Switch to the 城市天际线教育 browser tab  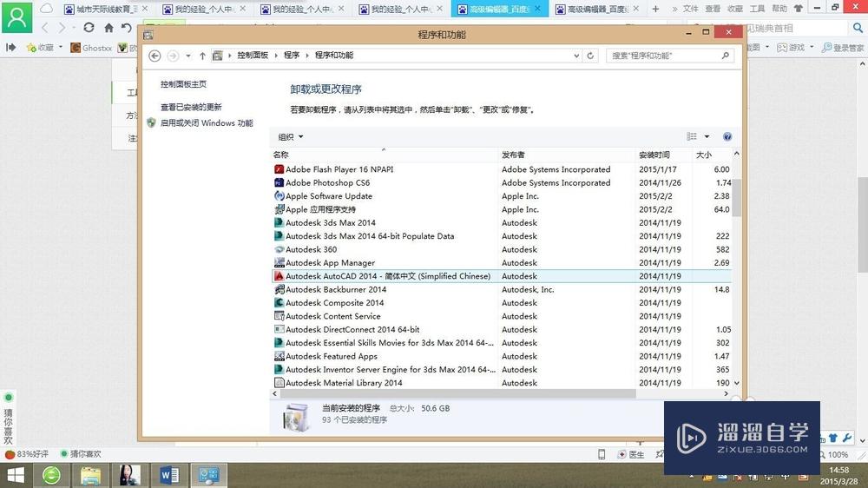[x=105, y=9]
